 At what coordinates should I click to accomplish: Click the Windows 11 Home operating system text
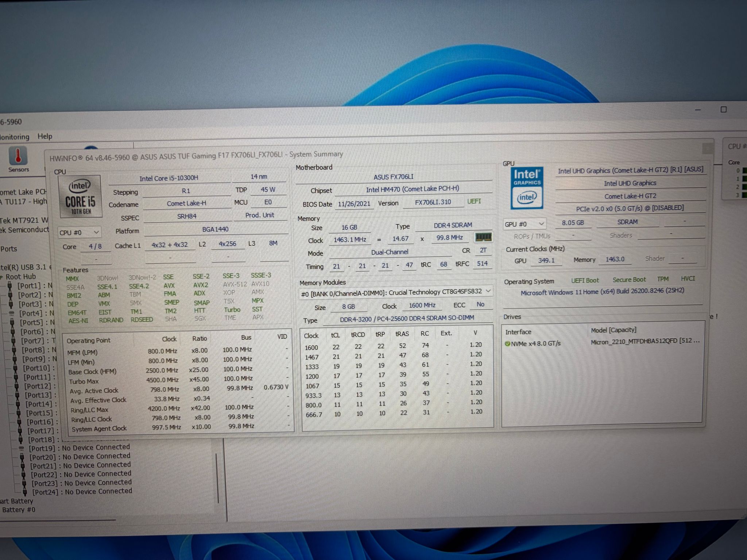coord(602,292)
